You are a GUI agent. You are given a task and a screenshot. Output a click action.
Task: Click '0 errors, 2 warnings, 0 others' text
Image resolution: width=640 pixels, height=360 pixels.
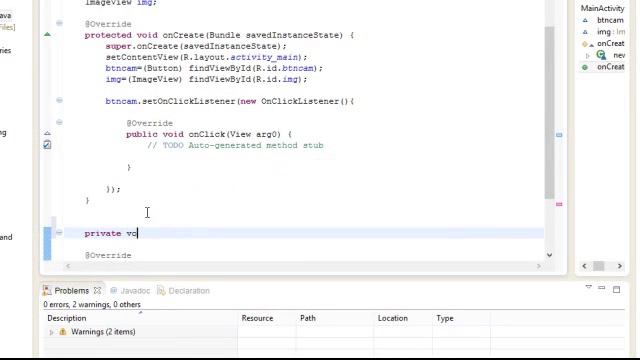(x=92, y=304)
